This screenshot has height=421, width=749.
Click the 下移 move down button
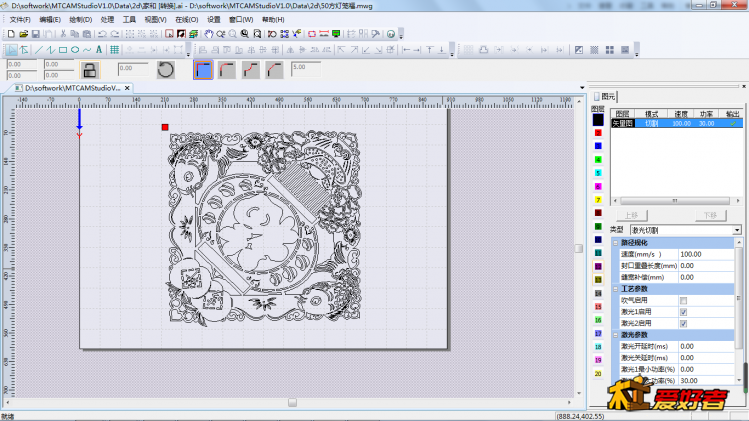pyautogui.click(x=710, y=216)
